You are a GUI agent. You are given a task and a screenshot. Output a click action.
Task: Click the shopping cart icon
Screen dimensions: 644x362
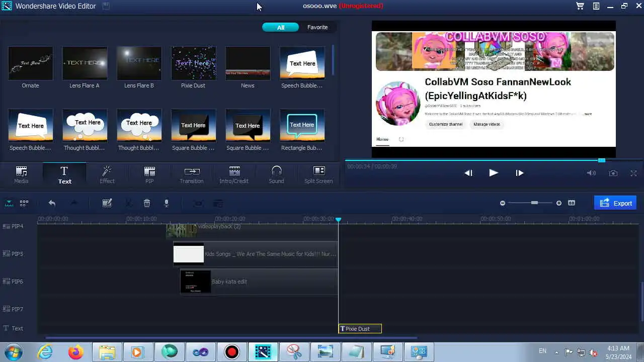[x=580, y=6]
